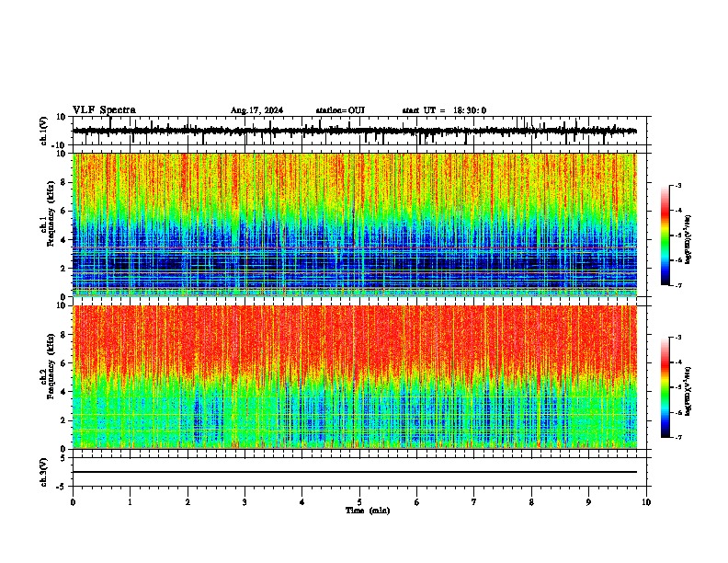Click time axis tick label '8'
Screen dimensions: 728x563
531,502
